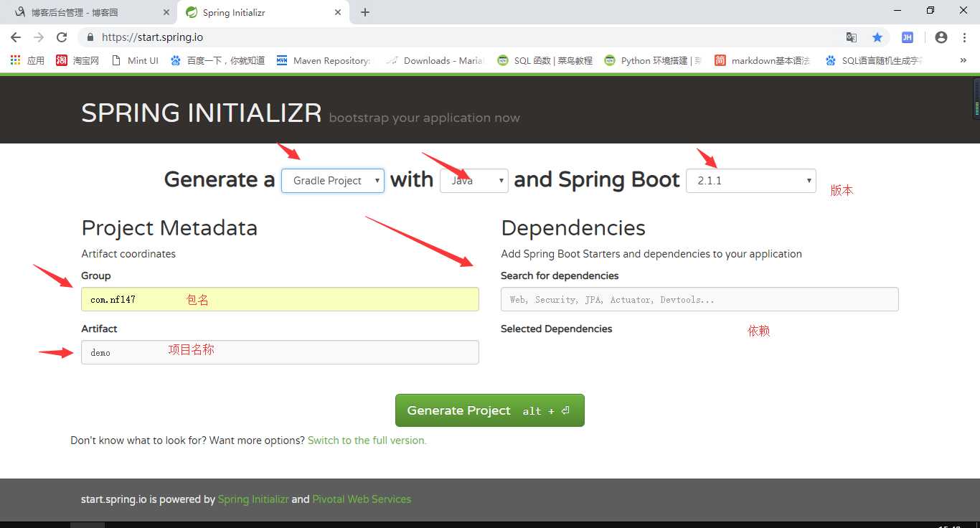Open the new tab plus button
This screenshot has width=980, height=528.
(365, 12)
